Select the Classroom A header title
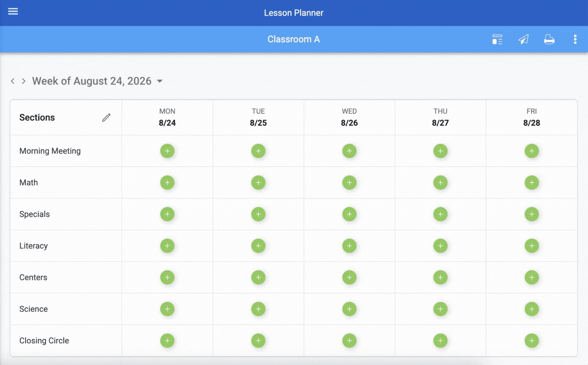The image size is (588, 365). click(294, 39)
